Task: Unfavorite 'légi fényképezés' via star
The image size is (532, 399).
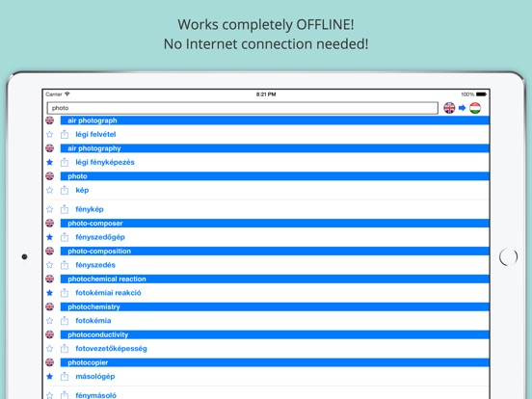Action: [x=50, y=162]
